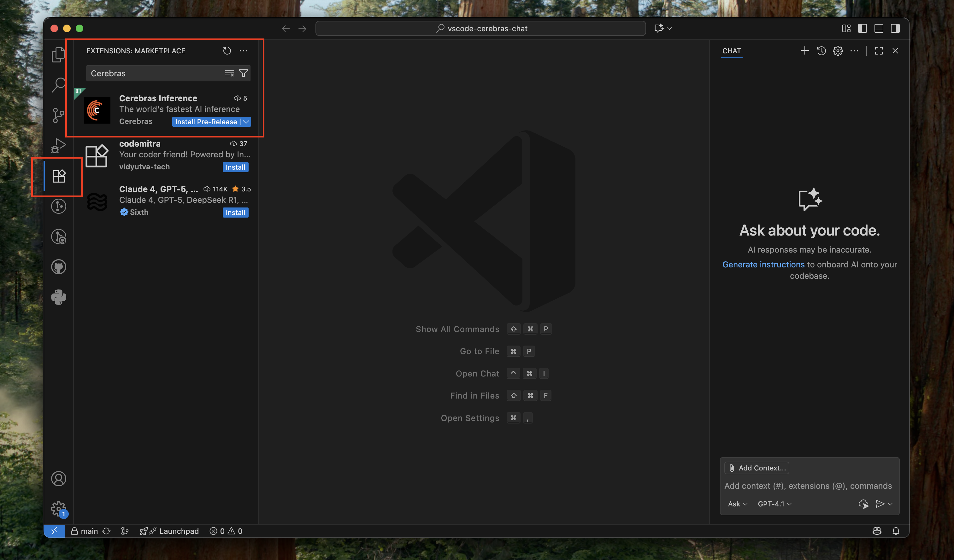The width and height of the screenshot is (954, 560).
Task: Toggle the secondary side bar visibility
Action: click(x=895, y=28)
